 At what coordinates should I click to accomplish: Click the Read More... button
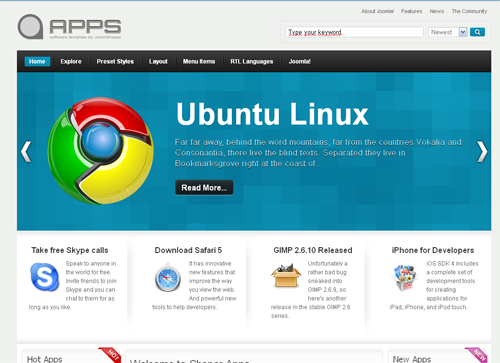(x=204, y=187)
